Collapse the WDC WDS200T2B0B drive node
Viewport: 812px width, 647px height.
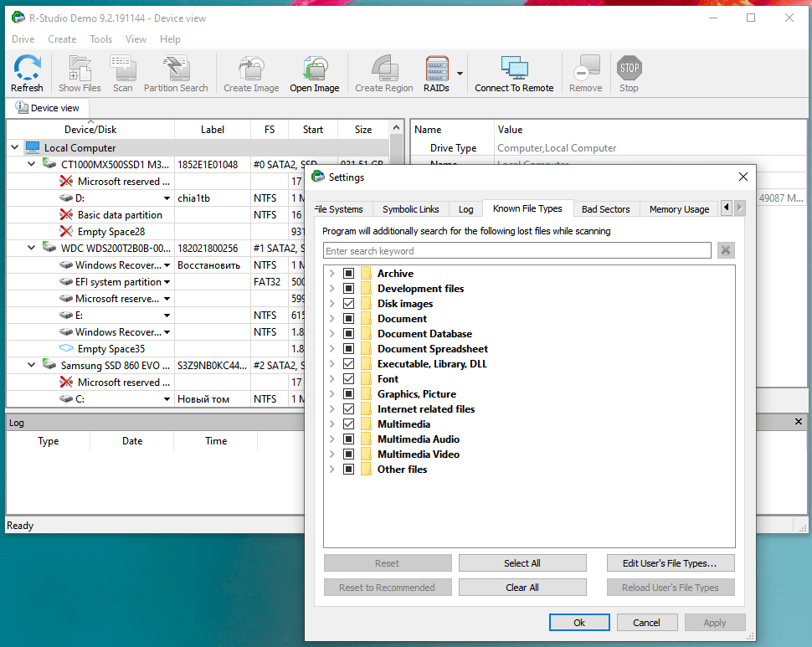coord(31,248)
